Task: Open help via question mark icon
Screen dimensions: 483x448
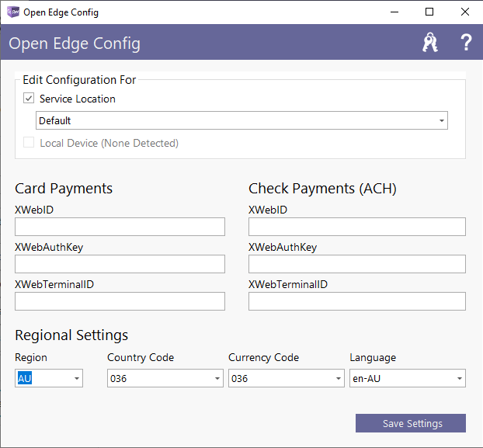Action: click(466, 43)
